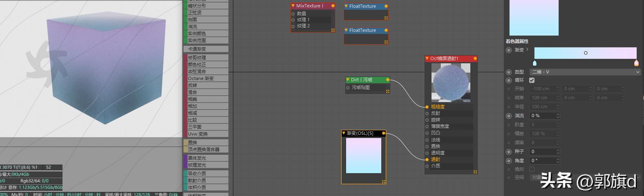
Task: Click the 角度 0° stepper arrows
Action: point(558,161)
